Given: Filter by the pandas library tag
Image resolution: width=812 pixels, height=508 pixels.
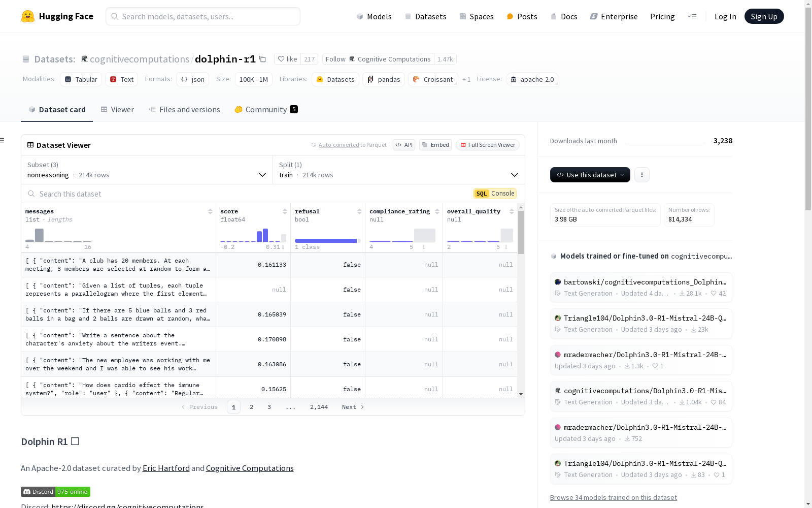Looking at the screenshot, I should click(384, 79).
